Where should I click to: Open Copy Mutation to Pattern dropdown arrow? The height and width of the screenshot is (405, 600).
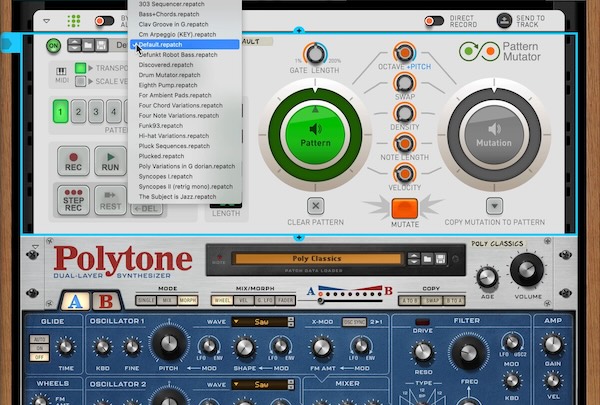point(494,206)
